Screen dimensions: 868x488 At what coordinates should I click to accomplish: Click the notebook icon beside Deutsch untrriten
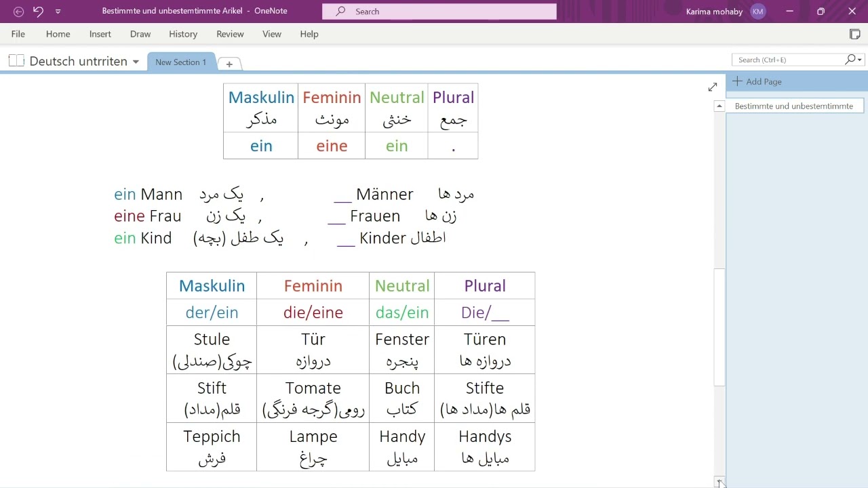click(x=17, y=61)
